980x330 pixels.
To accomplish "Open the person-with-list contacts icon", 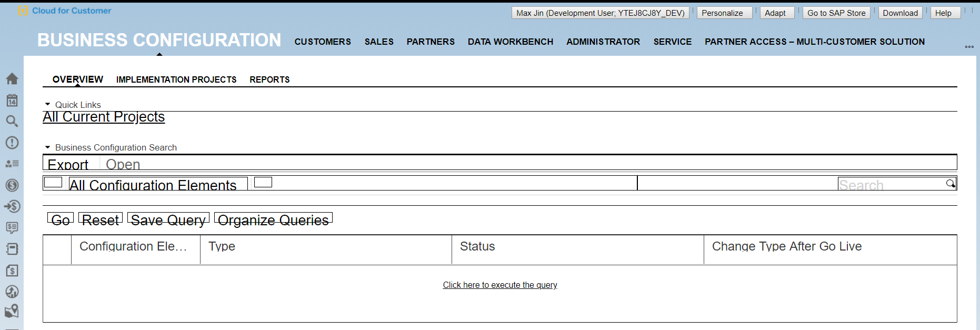I will [12, 164].
